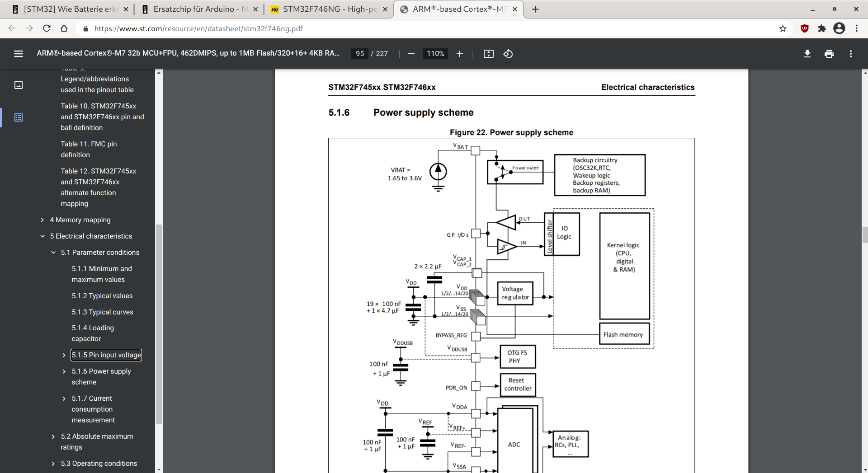Viewport: 868px width, 473px height.
Task: Switch to the Ersatzchip für Arduino tab
Action: [x=199, y=9]
